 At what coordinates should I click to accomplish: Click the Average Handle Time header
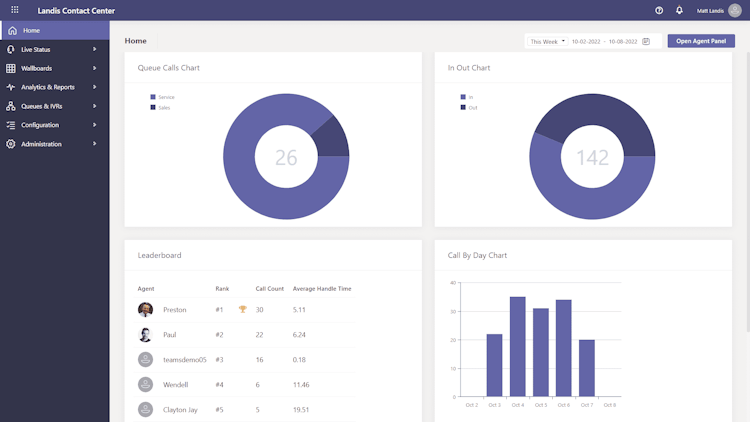point(322,289)
